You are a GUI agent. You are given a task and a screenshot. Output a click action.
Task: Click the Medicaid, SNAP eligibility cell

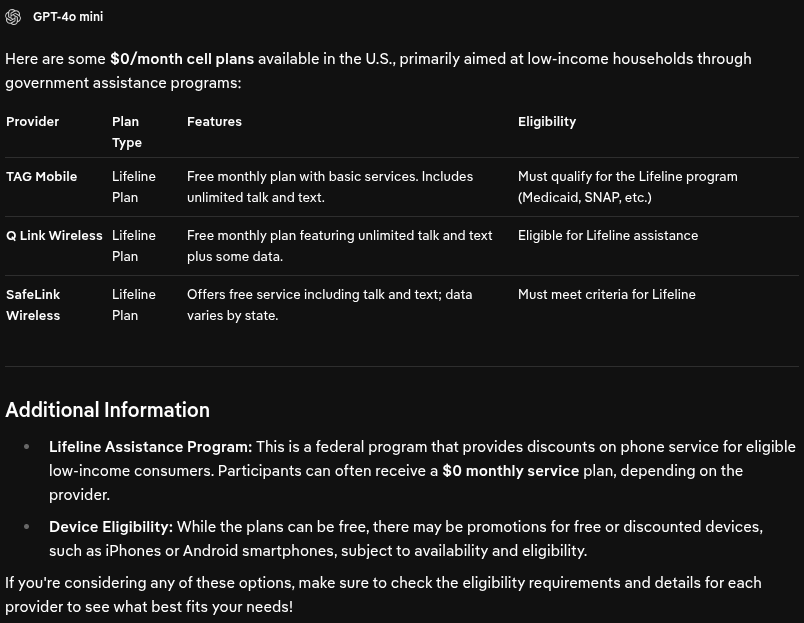tap(628, 187)
